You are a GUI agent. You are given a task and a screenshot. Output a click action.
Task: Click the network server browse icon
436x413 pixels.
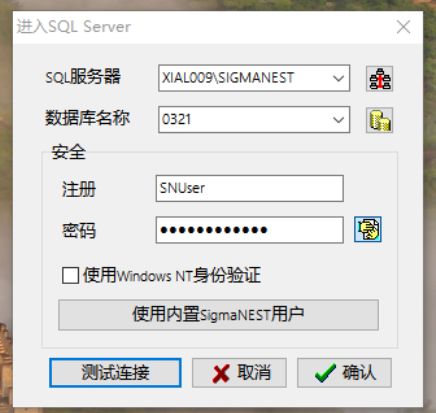pos(379,79)
